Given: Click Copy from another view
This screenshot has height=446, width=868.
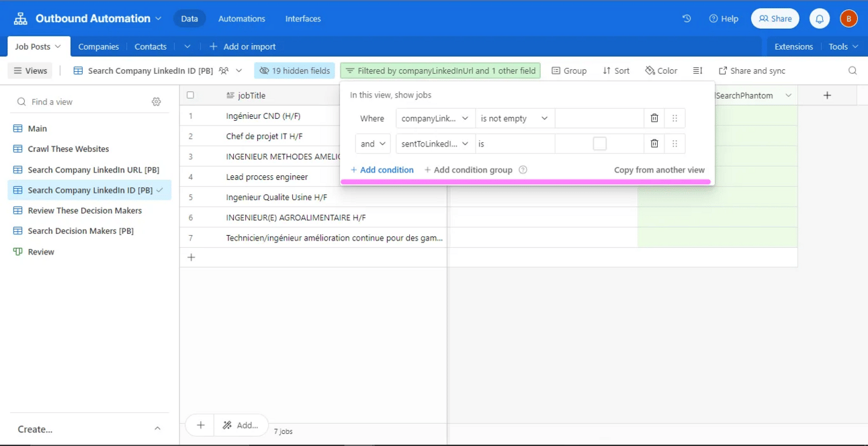Looking at the screenshot, I should click(x=659, y=170).
